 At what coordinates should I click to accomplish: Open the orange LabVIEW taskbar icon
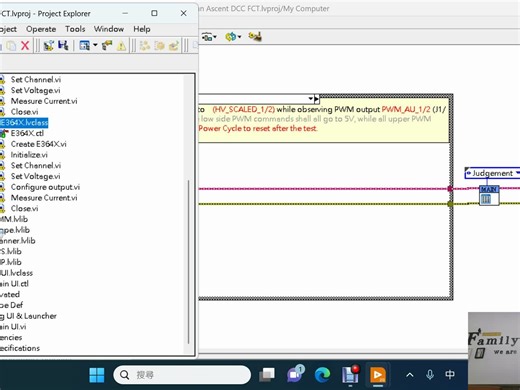point(378,375)
